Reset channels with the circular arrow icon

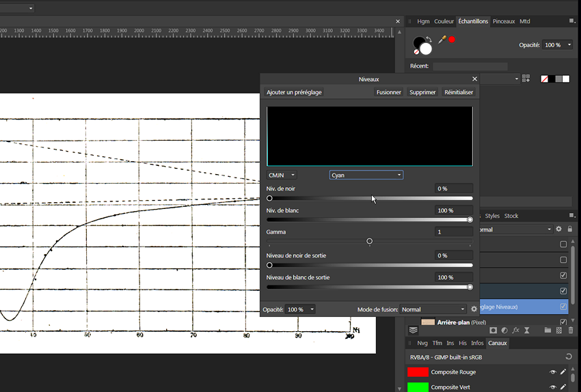pos(569,357)
